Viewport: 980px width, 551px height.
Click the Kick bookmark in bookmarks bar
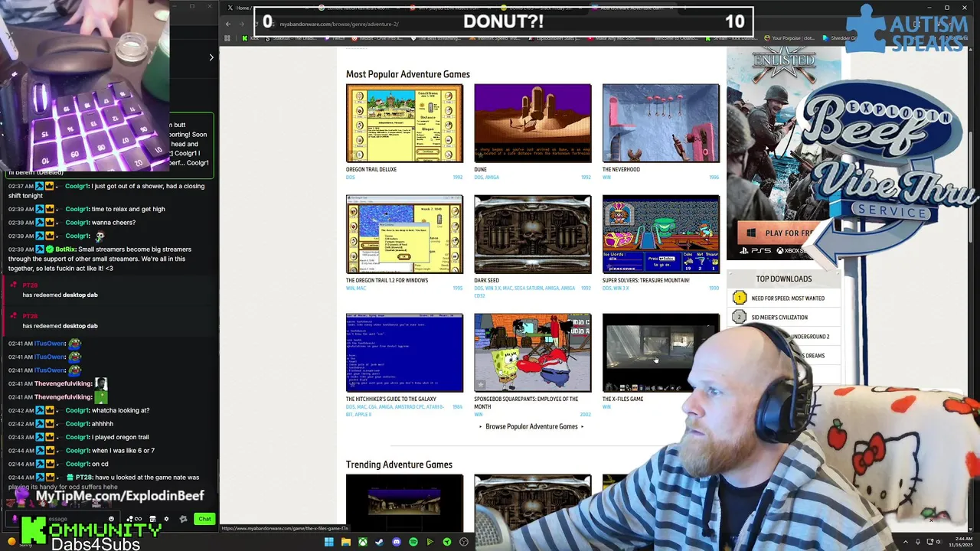click(x=249, y=38)
